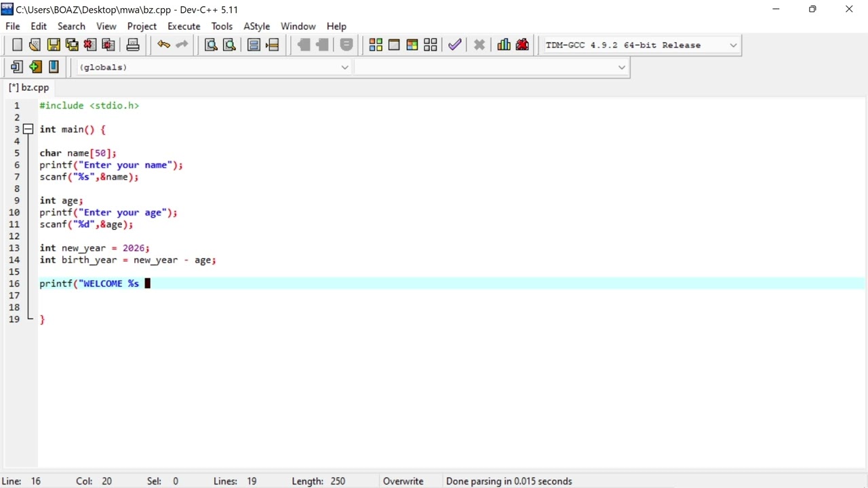
Task: Click the Goto line toolbar icon
Action: [273, 45]
